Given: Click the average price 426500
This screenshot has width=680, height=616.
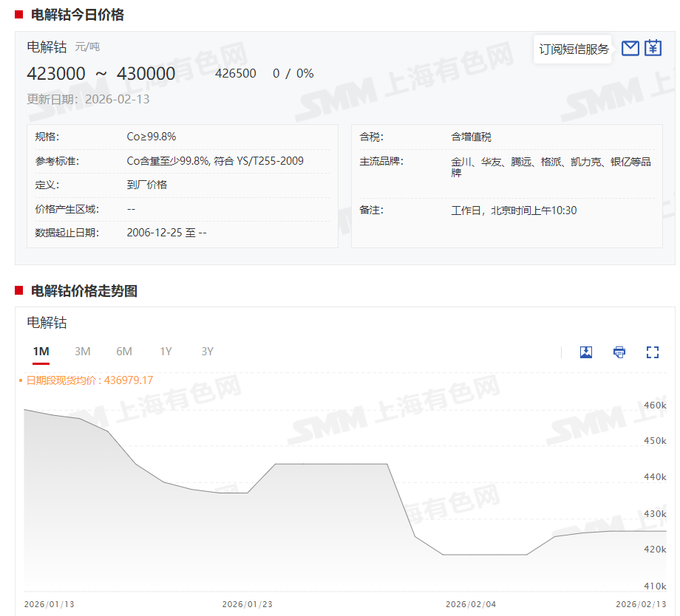Looking at the screenshot, I should (236, 74).
